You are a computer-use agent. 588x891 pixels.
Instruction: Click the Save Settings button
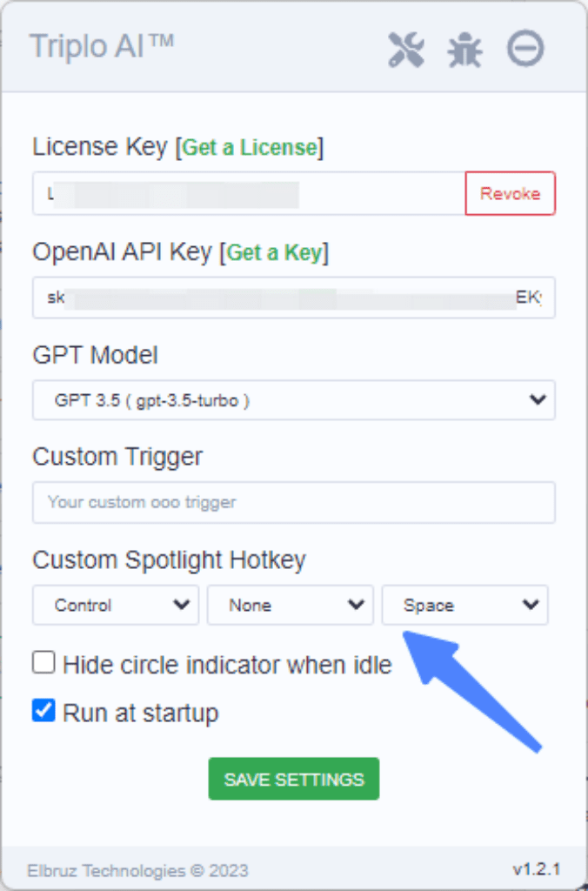(x=294, y=779)
